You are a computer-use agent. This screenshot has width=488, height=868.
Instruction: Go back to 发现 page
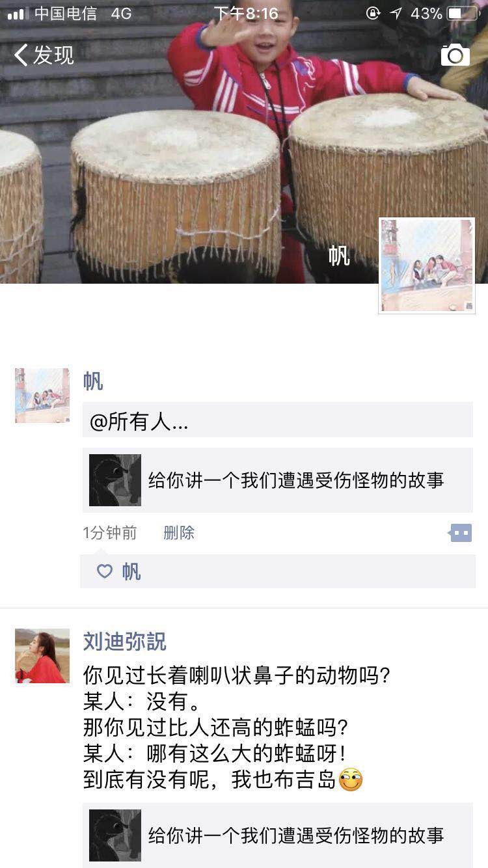(44, 55)
